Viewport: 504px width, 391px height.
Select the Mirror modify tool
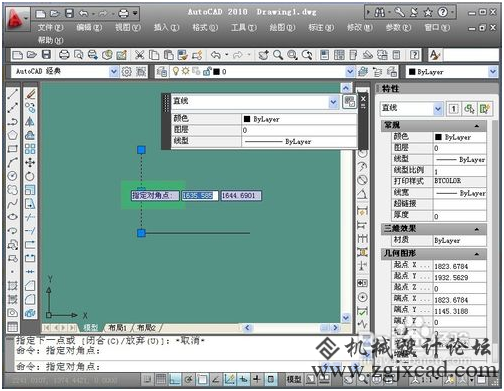click(x=30, y=121)
